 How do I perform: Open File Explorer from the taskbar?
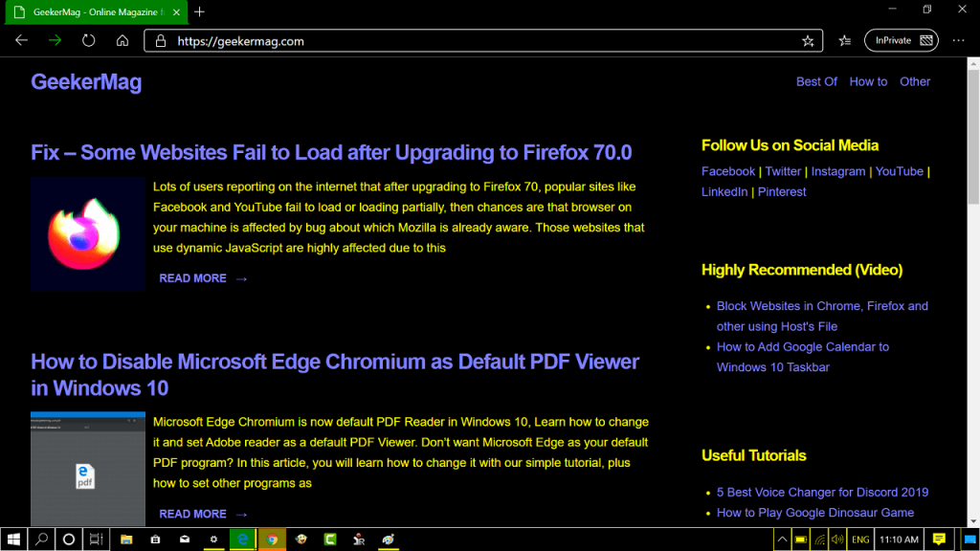(x=126, y=540)
